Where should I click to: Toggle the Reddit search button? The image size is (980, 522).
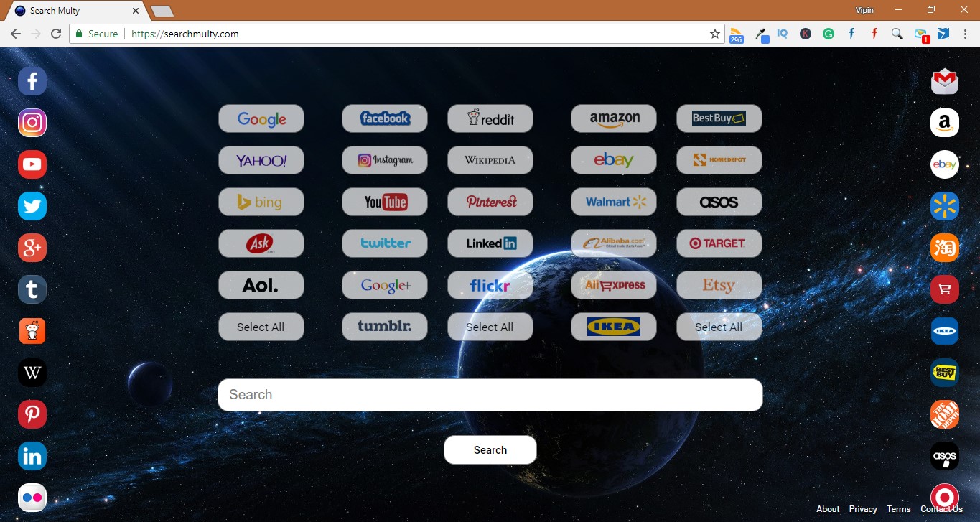490,118
